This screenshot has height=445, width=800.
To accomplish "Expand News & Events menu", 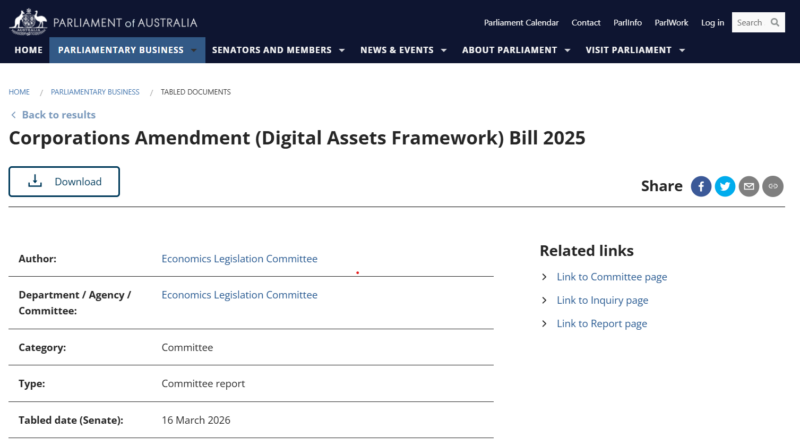I will tap(403, 50).
